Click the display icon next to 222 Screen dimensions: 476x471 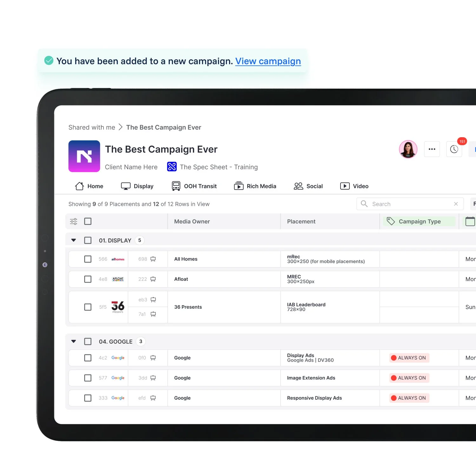click(x=153, y=279)
